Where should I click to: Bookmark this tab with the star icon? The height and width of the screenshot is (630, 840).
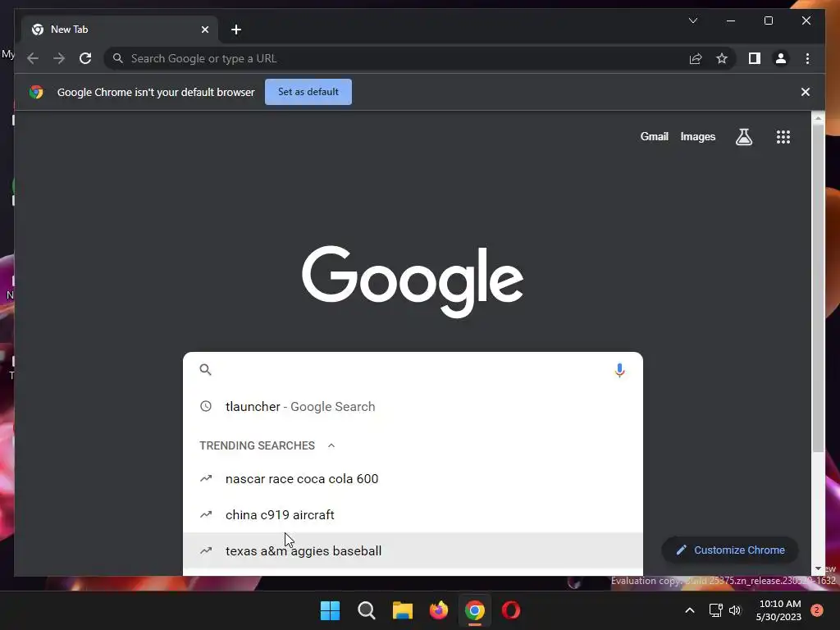pyautogui.click(x=722, y=58)
